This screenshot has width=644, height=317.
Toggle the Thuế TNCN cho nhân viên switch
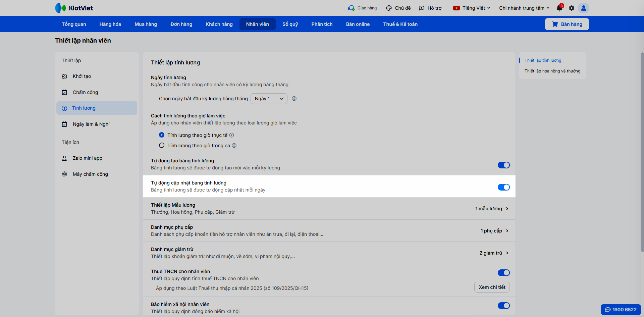503,273
